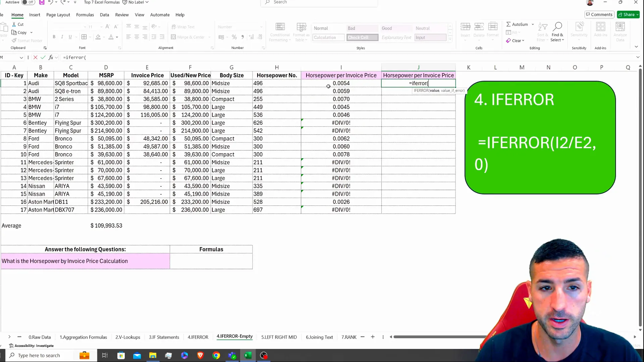Enable Check Cell style toggle

362,37
